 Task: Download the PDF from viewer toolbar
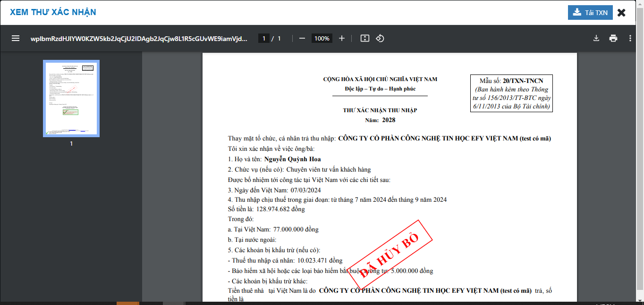click(x=596, y=38)
